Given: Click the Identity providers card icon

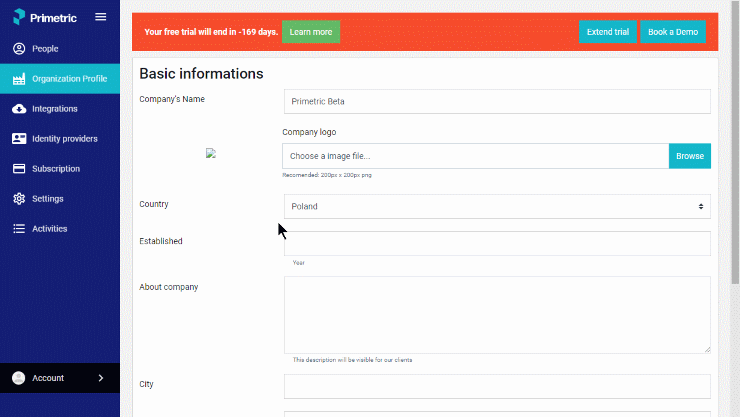Looking at the screenshot, I should (19, 139).
